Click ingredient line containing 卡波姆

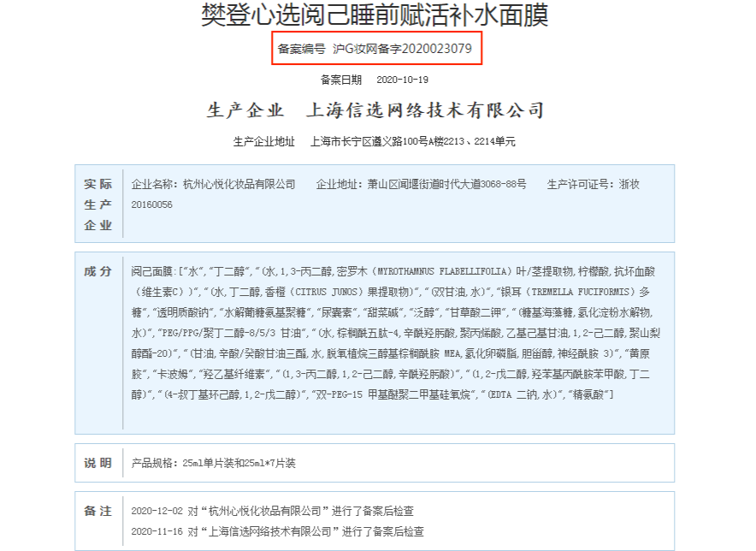391,374
